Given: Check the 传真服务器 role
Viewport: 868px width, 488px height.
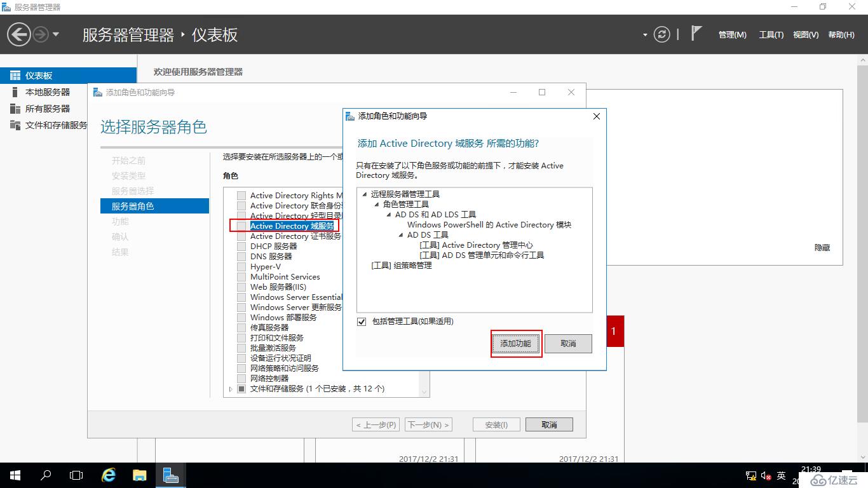Looking at the screenshot, I should click(241, 328).
